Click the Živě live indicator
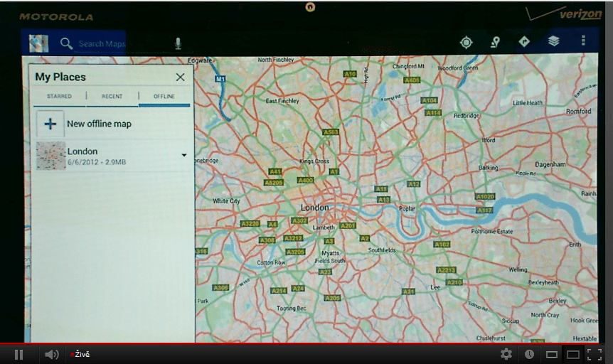 click(x=80, y=354)
